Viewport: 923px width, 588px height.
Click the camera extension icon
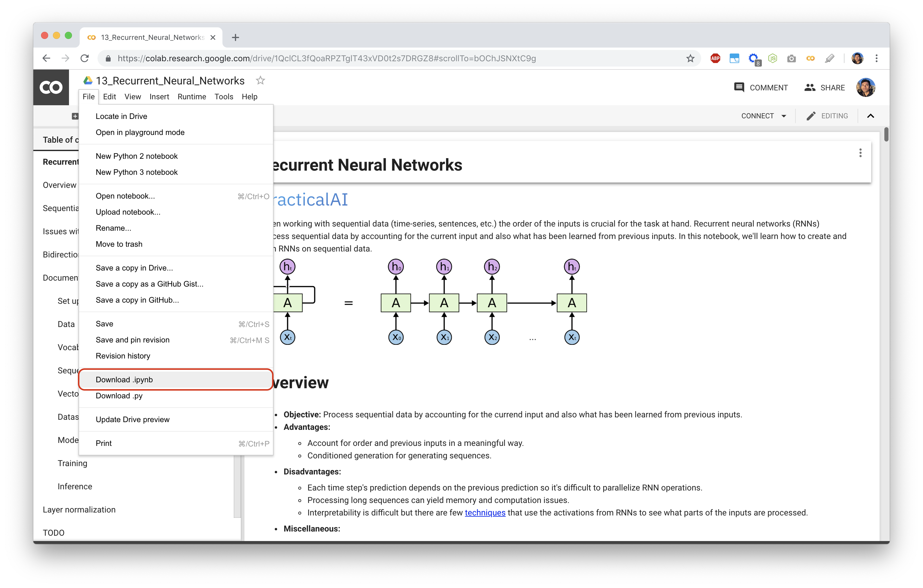tap(791, 58)
